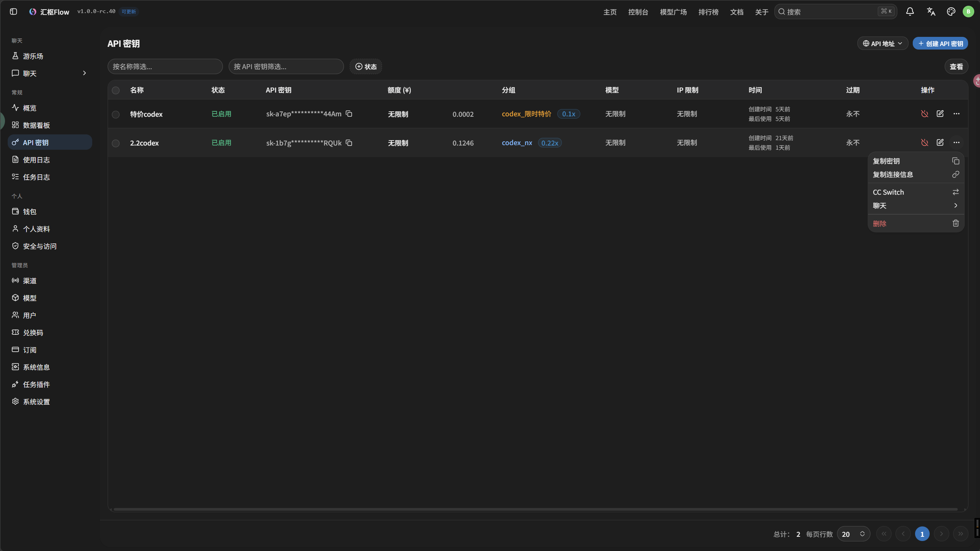Focus the 按 API 密钥筛选 input

[286, 66]
